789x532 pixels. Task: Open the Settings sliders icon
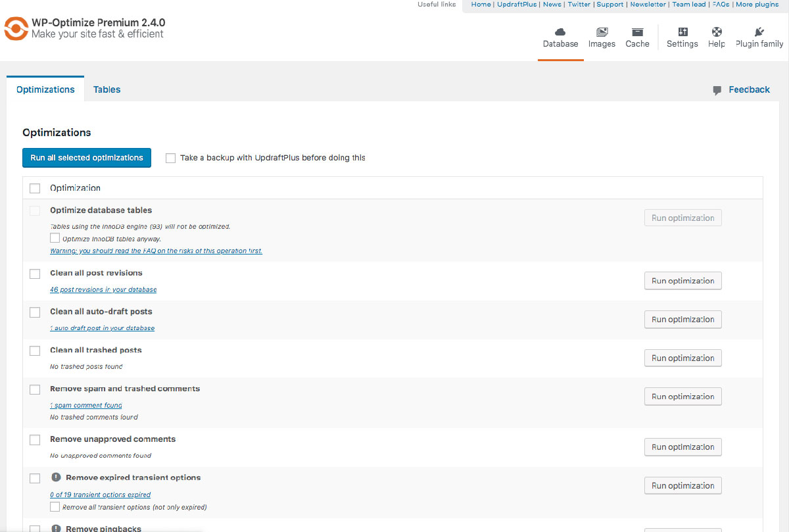click(x=682, y=32)
